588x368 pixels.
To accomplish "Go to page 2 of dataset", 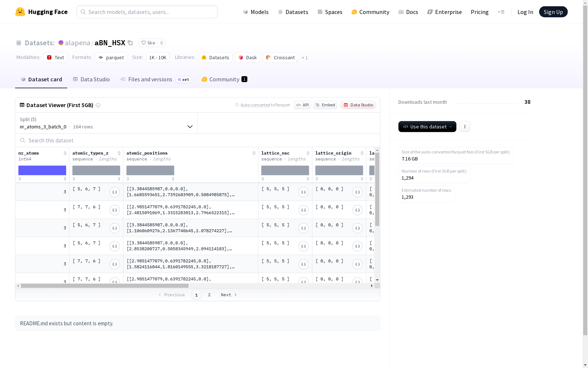I will point(209,295).
